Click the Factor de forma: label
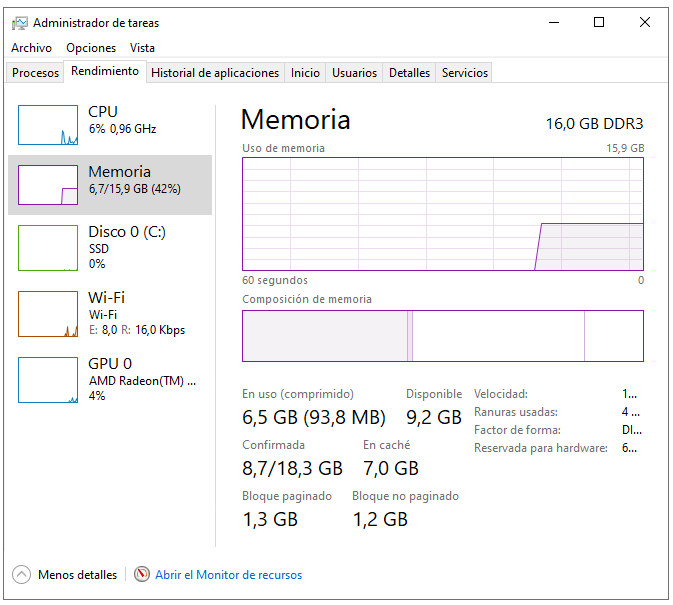Viewport: 673px width, 605px height. [x=517, y=430]
